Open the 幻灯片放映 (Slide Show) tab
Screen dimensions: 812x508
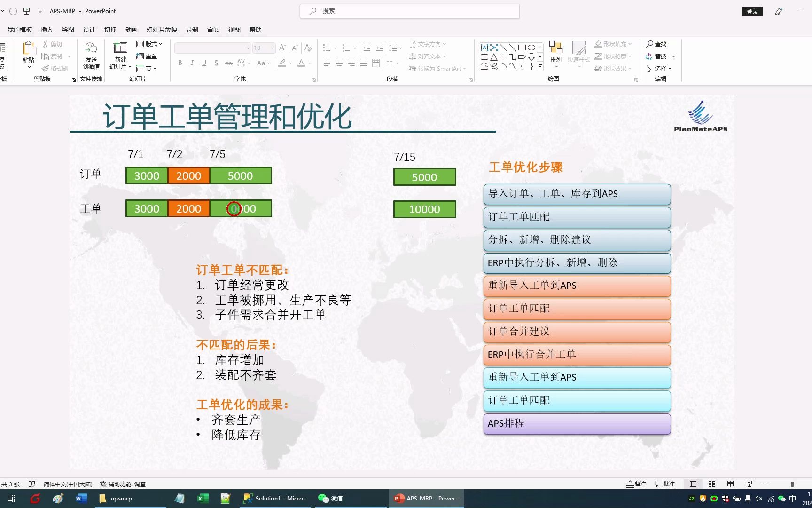pos(161,30)
